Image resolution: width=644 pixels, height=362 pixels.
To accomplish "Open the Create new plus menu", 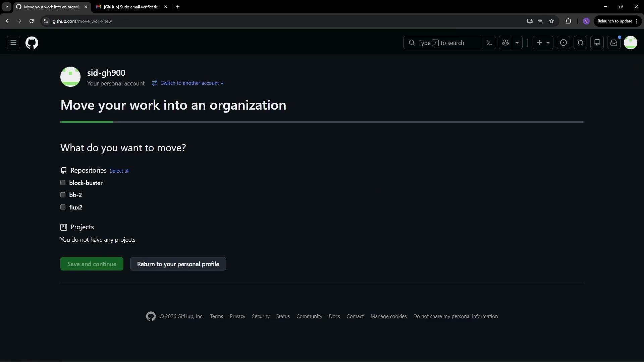I will coord(543,43).
